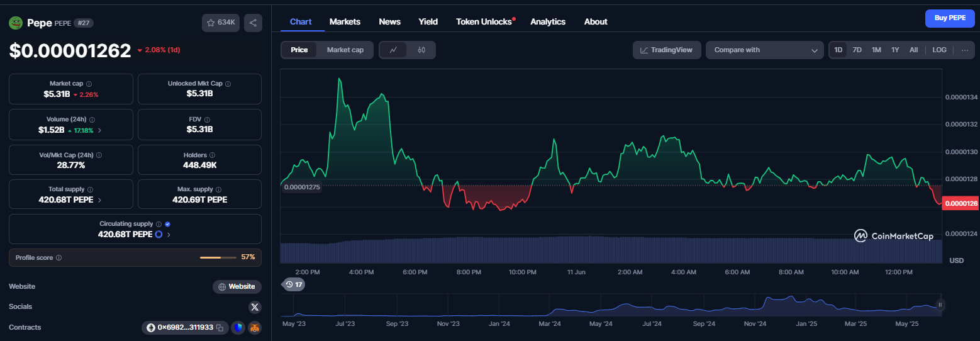
Task: Switch to the Markets tab
Action: click(x=345, y=21)
